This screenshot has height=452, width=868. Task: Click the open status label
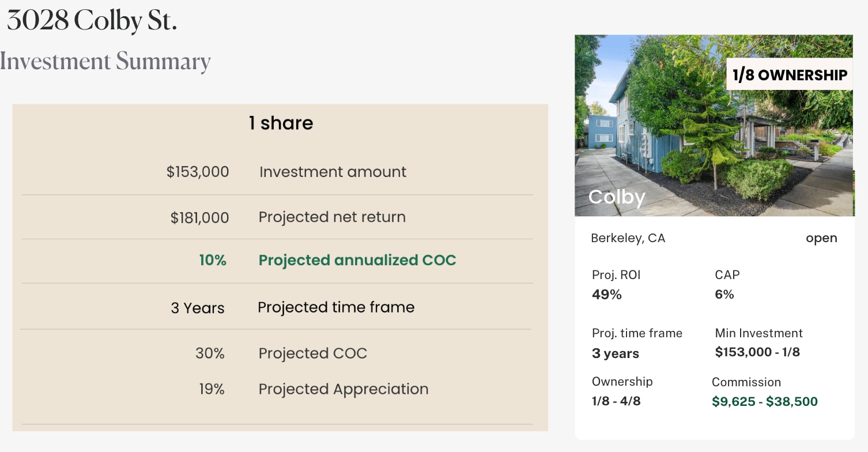[x=821, y=238]
